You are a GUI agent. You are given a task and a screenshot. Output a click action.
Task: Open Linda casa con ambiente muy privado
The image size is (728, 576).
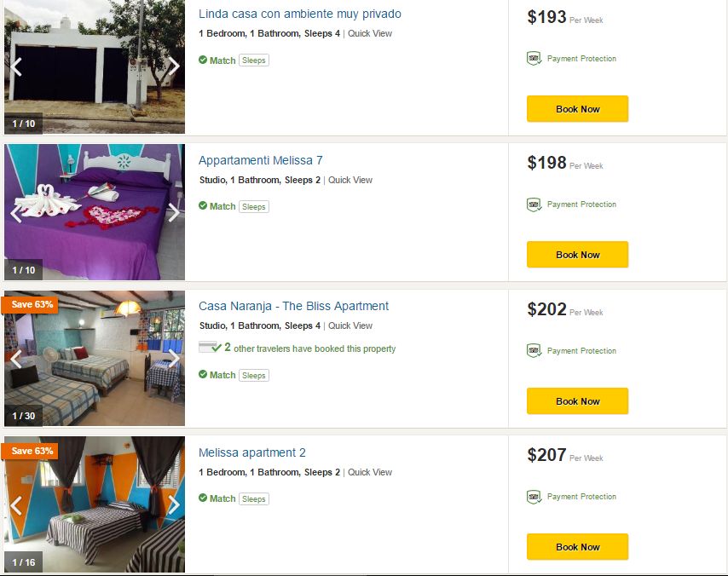pos(299,14)
